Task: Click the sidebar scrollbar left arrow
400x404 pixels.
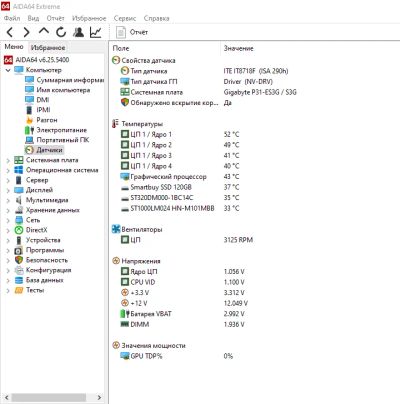Action: click(x=7, y=397)
